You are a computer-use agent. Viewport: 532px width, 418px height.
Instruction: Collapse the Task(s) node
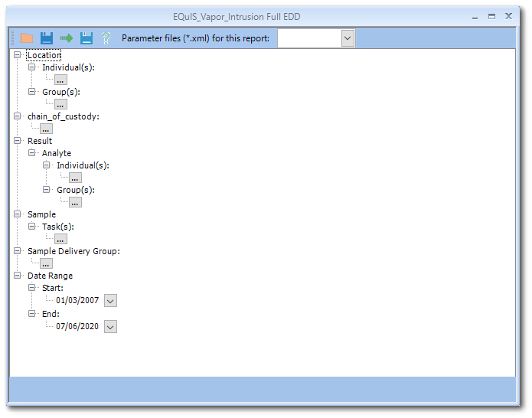[31, 227]
